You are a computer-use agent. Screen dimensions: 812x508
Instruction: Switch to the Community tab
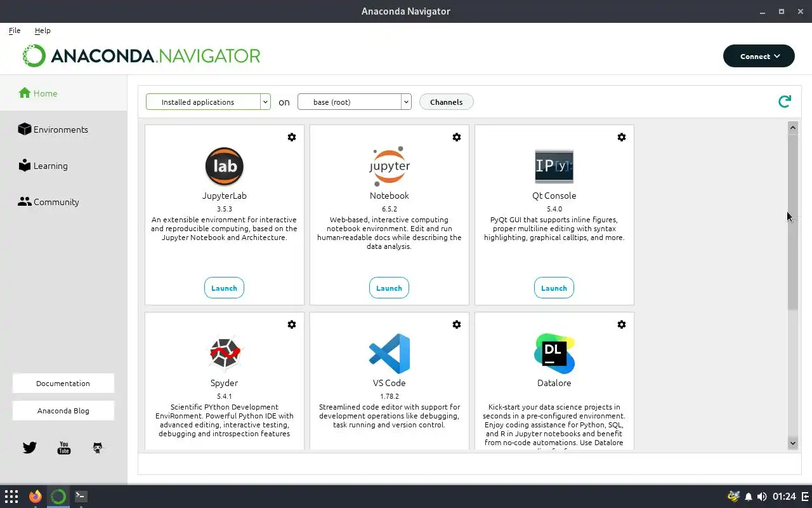[63, 202]
